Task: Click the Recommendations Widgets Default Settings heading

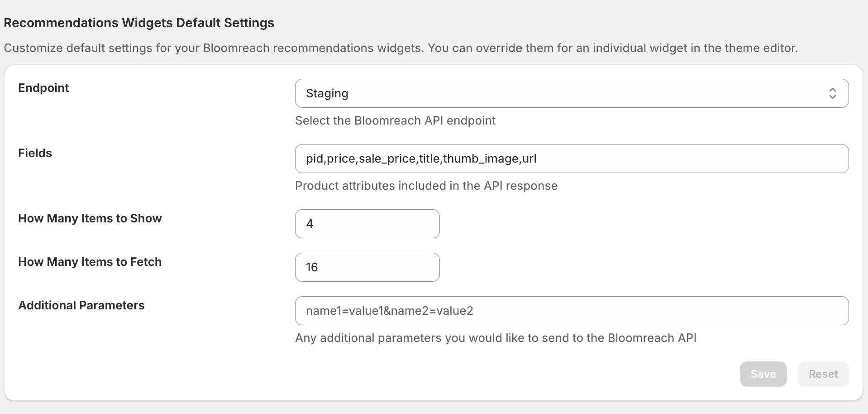Action: [139, 23]
